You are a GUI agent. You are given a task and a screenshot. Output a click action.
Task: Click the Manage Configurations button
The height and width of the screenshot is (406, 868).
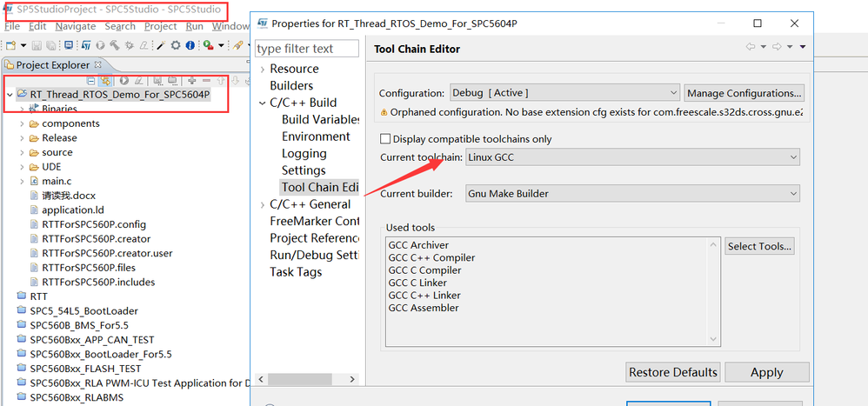coord(744,93)
